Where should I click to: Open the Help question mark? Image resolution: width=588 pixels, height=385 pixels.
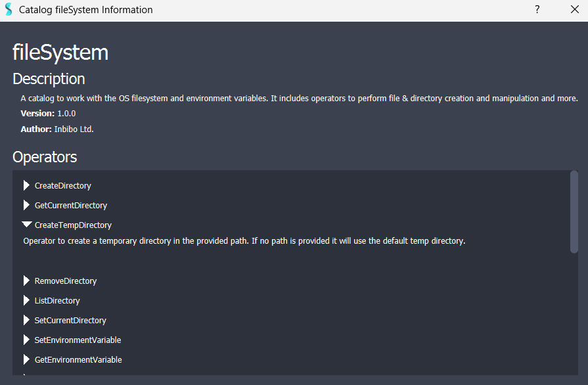[x=537, y=9]
